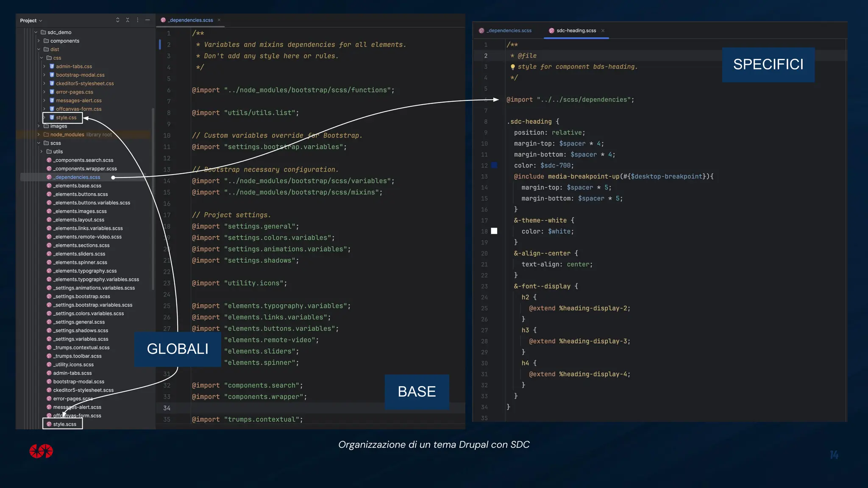Open _elements.buttons.variables.scss
The image size is (868, 488).
pos(92,202)
